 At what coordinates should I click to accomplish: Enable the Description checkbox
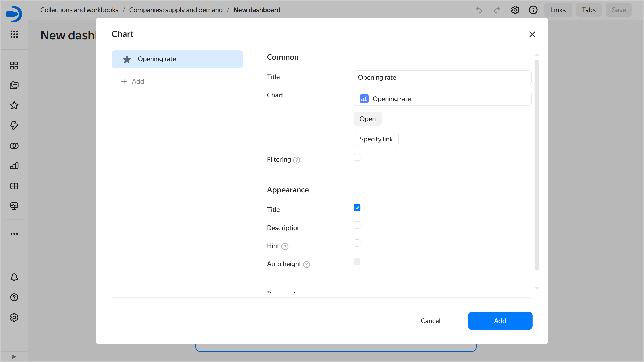[x=357, y=225]
